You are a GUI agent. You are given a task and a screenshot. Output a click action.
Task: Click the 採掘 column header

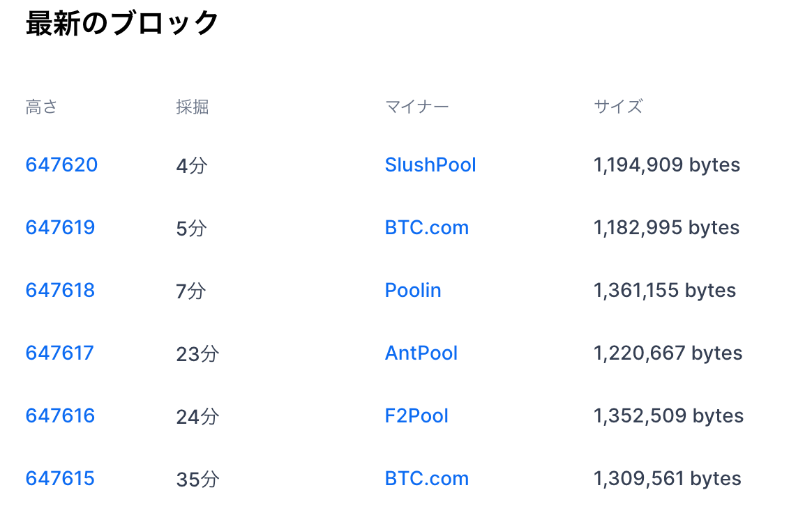click(x=192, y=107)
